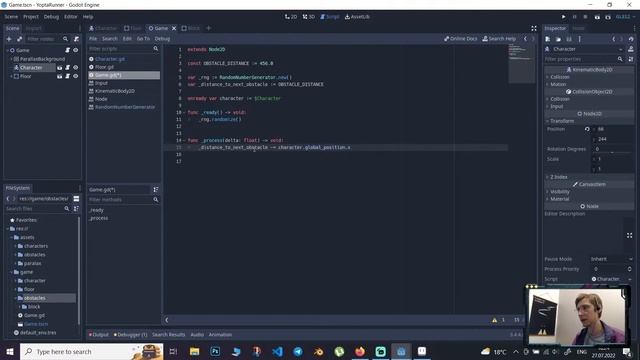The width and height of the screenshot is (640, 360).
Task: Go to previous FileSystem folder
Action: pos(7,199)
